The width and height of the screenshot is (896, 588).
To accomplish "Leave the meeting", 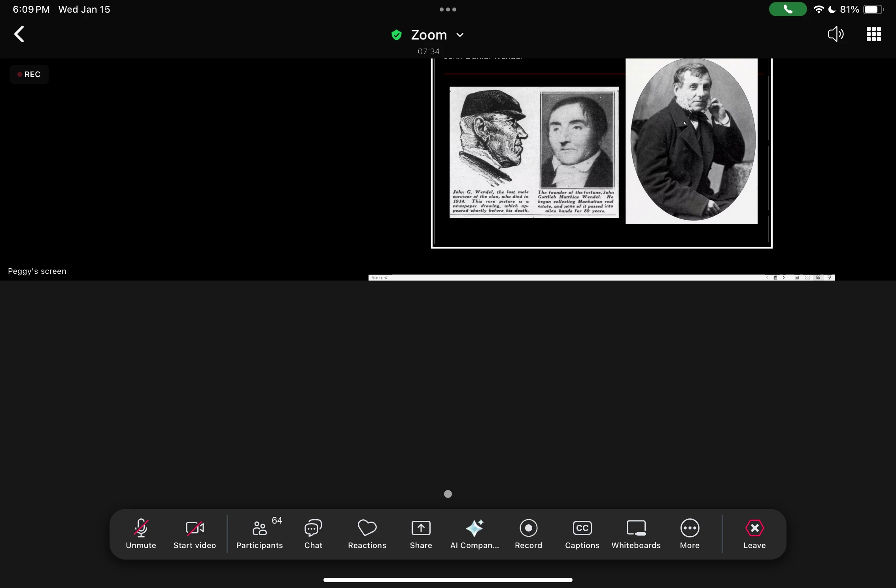I will point(754,533).
